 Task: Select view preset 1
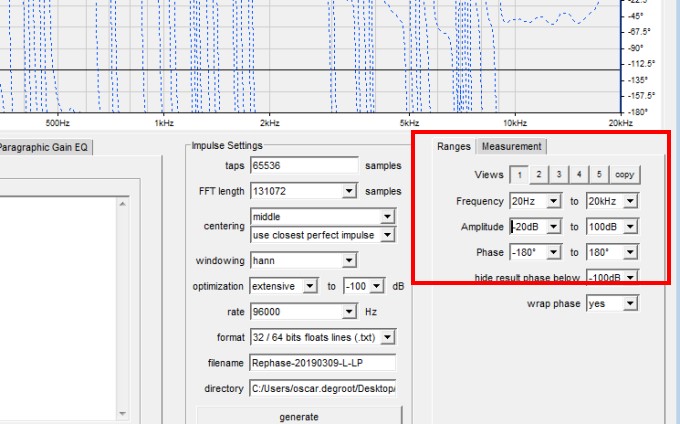tap(518, 174)
